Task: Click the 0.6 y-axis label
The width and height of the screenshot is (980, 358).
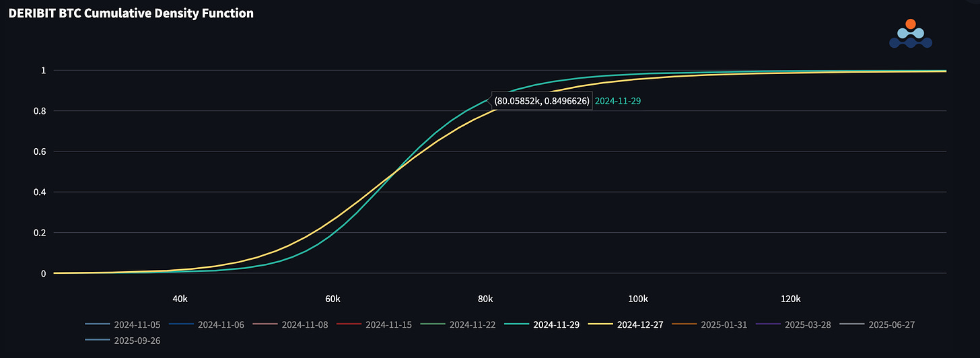Action: point(40,151)
